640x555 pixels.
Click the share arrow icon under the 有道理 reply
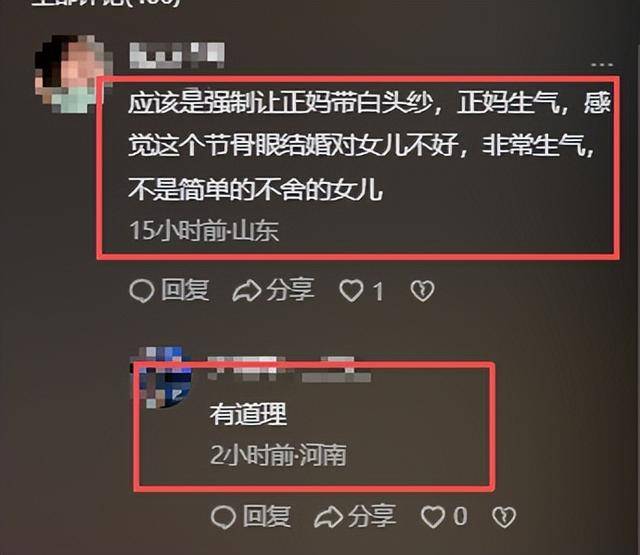coord(328,516)
